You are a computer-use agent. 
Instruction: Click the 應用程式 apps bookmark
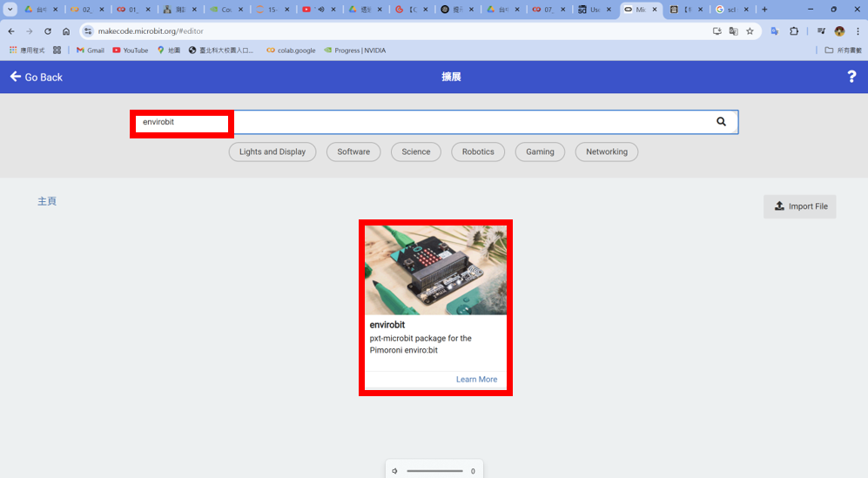pos(27,50)
